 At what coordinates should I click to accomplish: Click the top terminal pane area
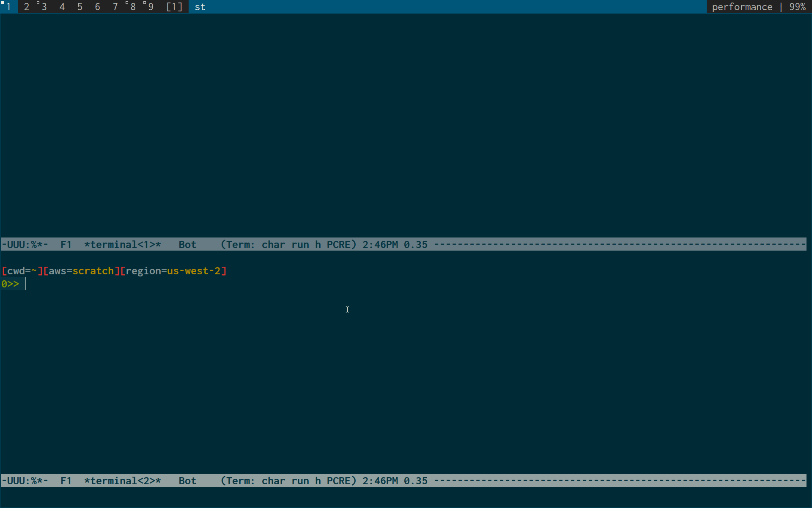pos(406,127)
